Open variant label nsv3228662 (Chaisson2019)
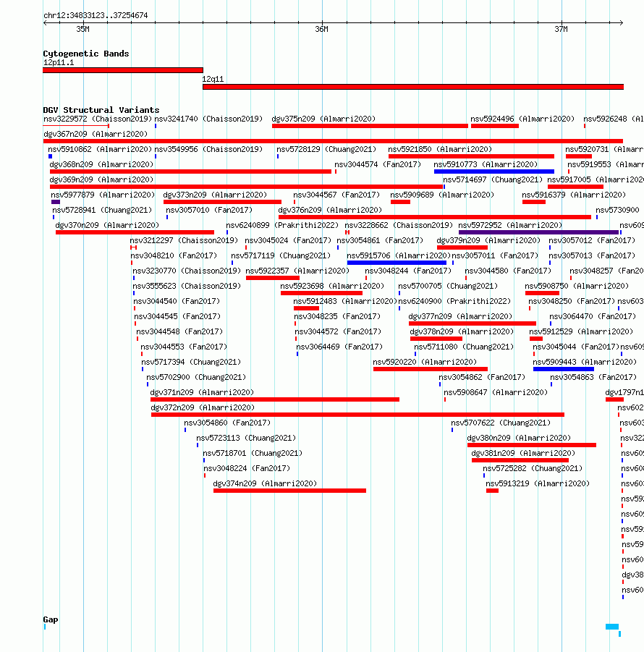This screenshot has height=652, width=644. coord(399,225)
